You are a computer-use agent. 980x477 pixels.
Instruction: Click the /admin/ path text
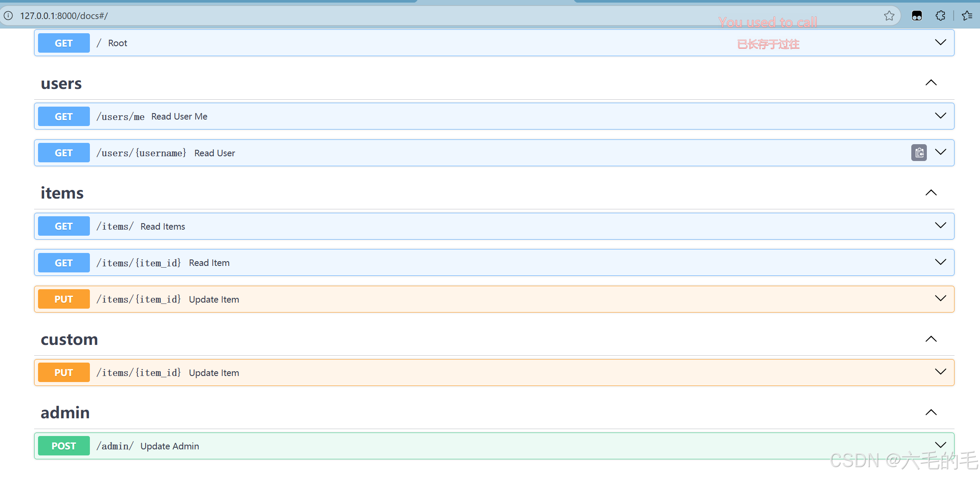[x=115, y=446]
